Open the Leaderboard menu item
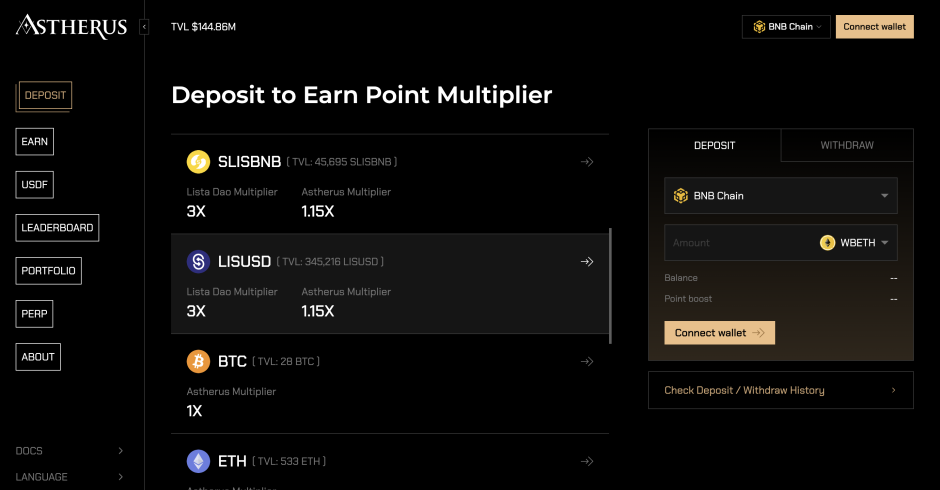Viewport: 940px width, 490px height. pyautogui.click(x=57, y=228)
